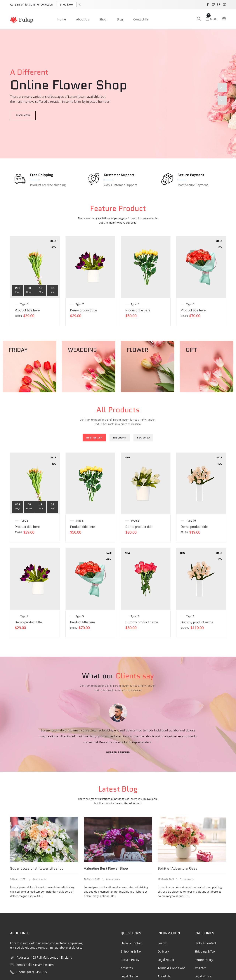Open the YouTube channel icon

point(224,5)
